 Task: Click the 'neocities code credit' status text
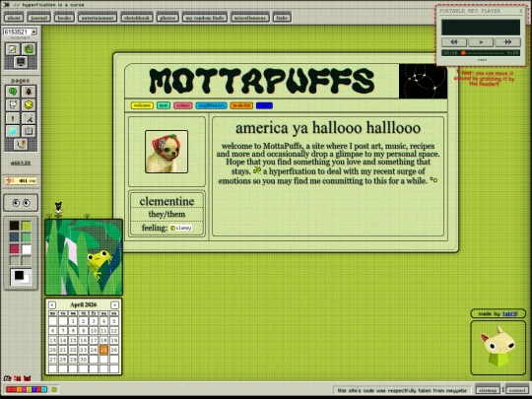click(x=402, y=390)
